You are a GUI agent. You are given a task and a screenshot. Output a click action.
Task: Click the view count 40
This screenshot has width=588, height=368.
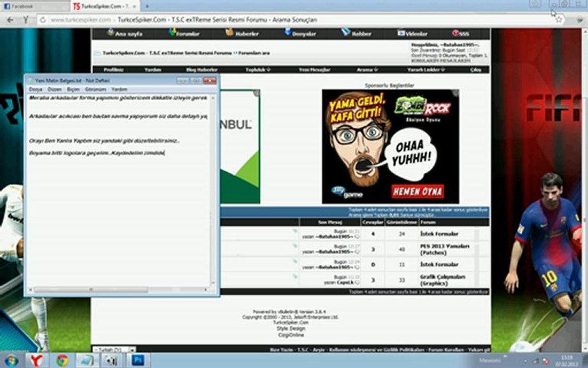[x=402, y=249]
